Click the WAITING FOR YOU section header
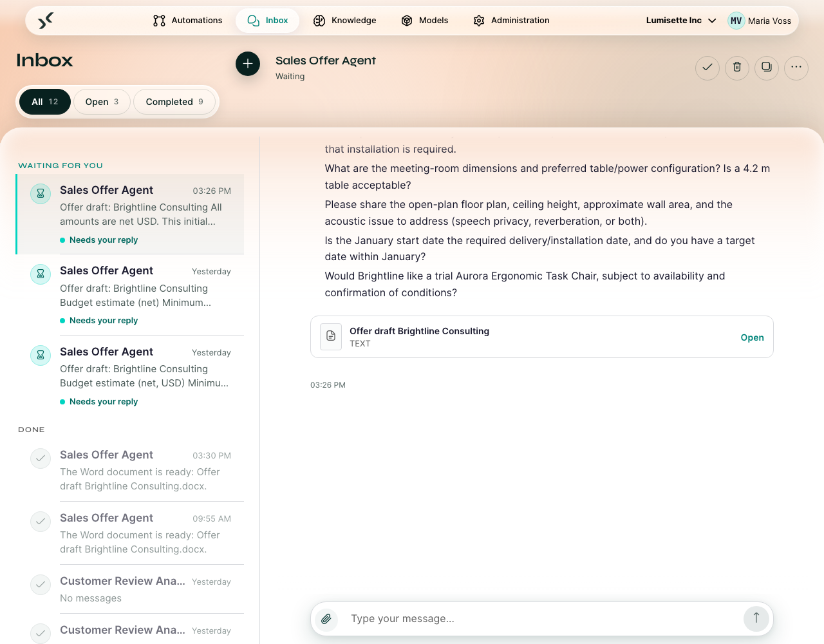This screenshot has height=644, width=824. (61, 166)
